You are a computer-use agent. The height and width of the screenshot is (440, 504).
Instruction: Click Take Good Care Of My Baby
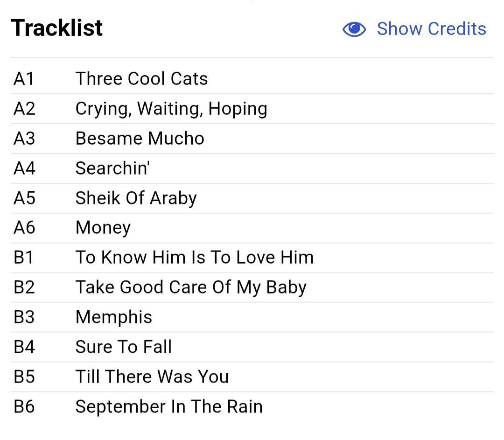pyautogui.click(x=191, y=287)
